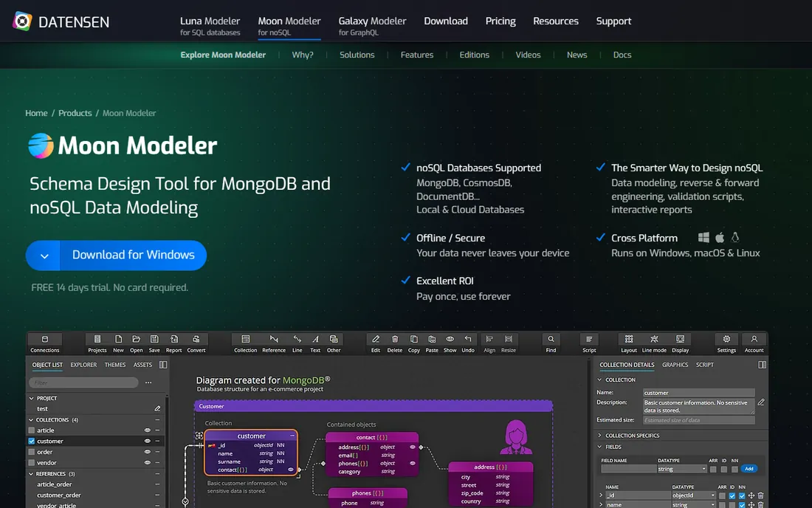
Task: Go to the Home breadcrumb link
Action: [36, 113]
